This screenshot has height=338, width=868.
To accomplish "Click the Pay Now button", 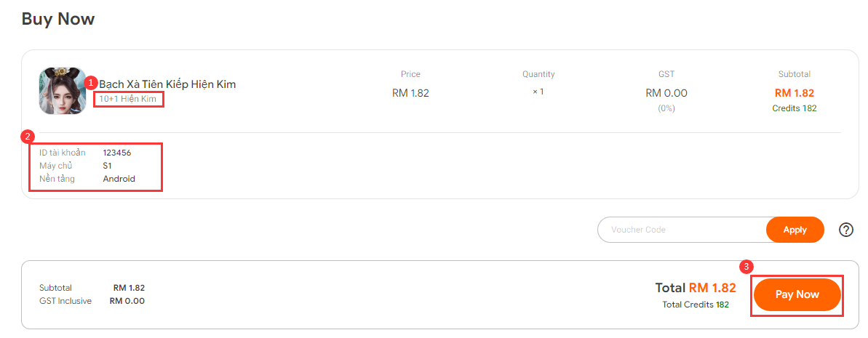I will click(797, 295).
